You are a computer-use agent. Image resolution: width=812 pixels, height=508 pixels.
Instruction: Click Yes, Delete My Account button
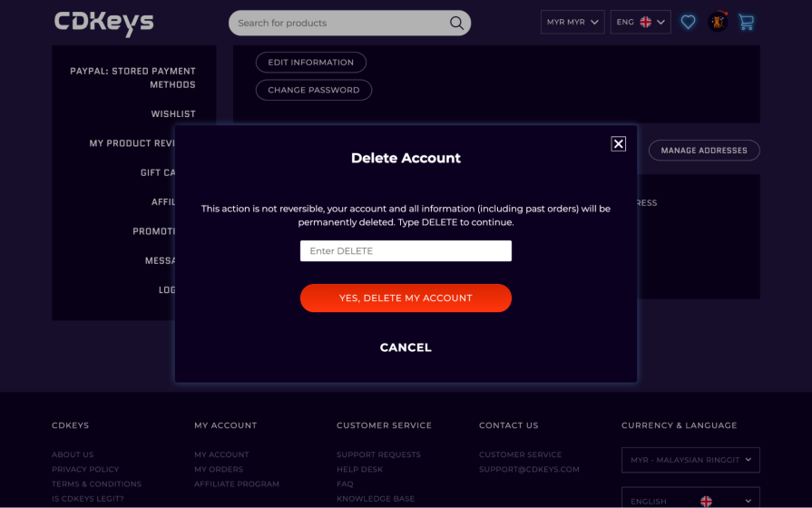[406, 298]
